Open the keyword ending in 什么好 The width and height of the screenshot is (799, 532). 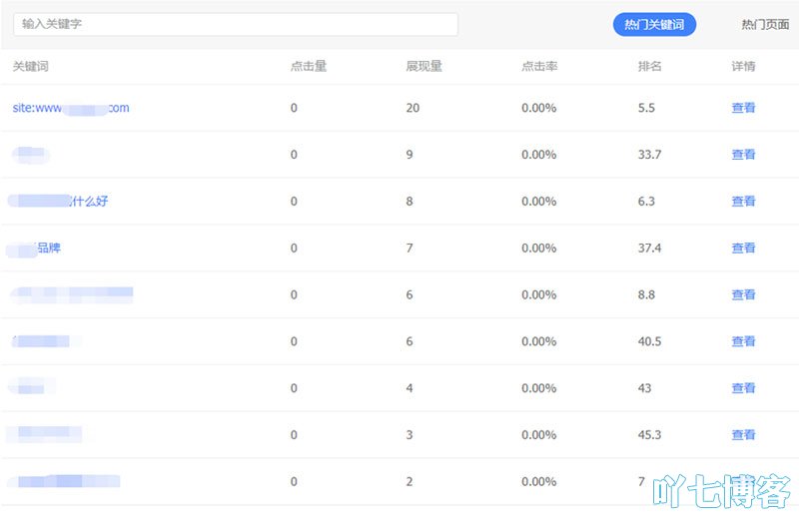tap(58, 201)
